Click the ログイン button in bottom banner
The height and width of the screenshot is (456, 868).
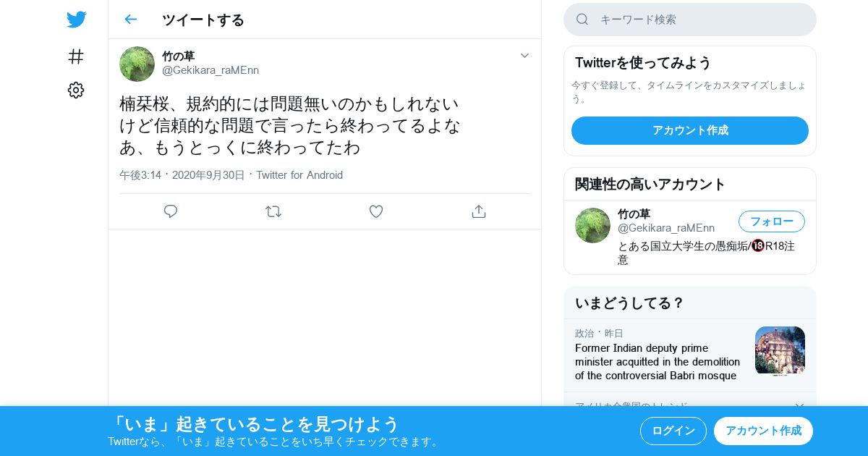[673, 431]
